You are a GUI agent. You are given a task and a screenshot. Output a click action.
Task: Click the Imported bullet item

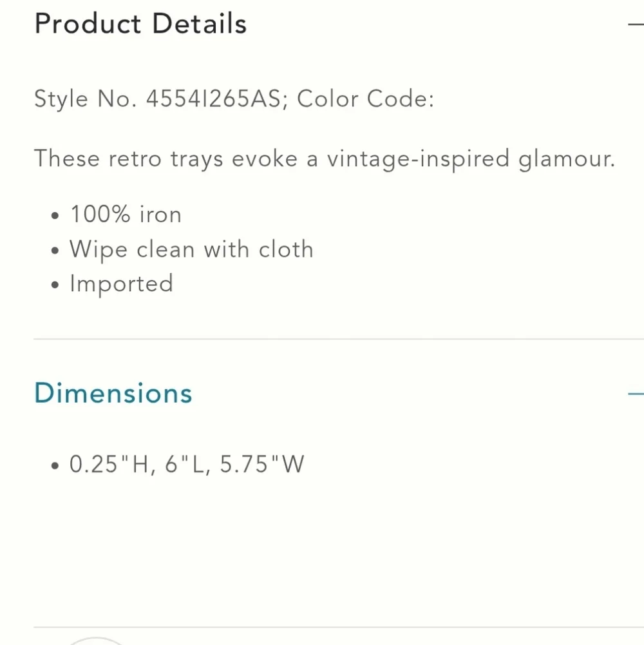[121, 284]
